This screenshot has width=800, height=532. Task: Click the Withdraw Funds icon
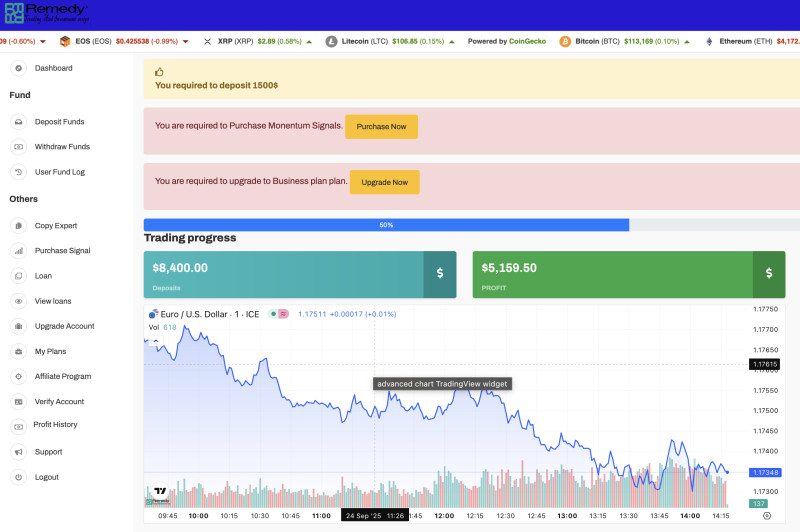point(18,147)
